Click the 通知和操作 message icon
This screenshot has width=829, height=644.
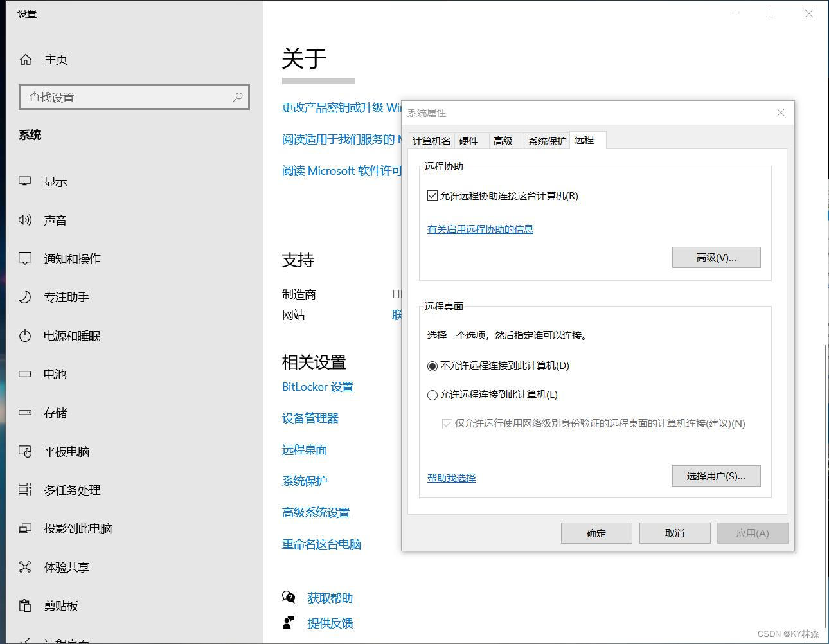click(x=25, y=258)
